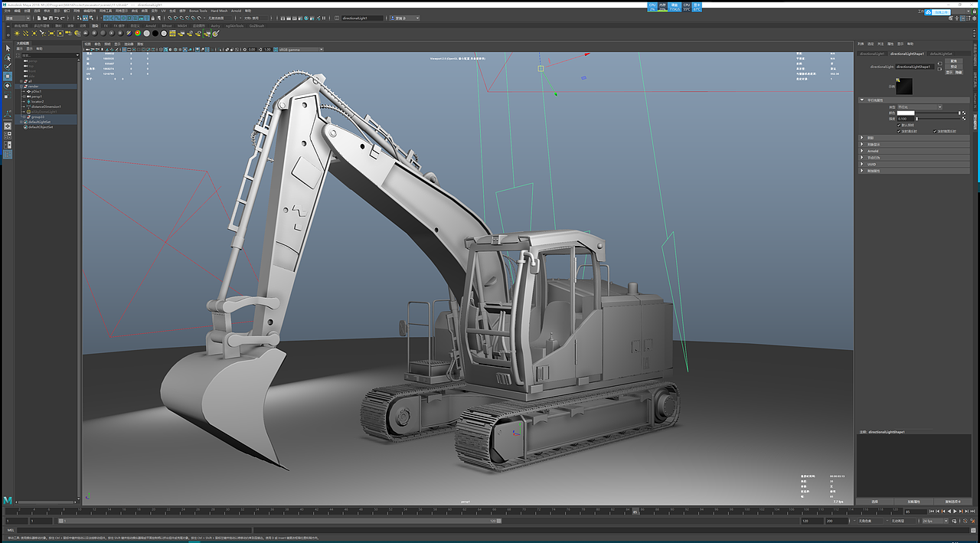Click the middle button right of directionalLightShape1 field

click(x=953, y=67)
